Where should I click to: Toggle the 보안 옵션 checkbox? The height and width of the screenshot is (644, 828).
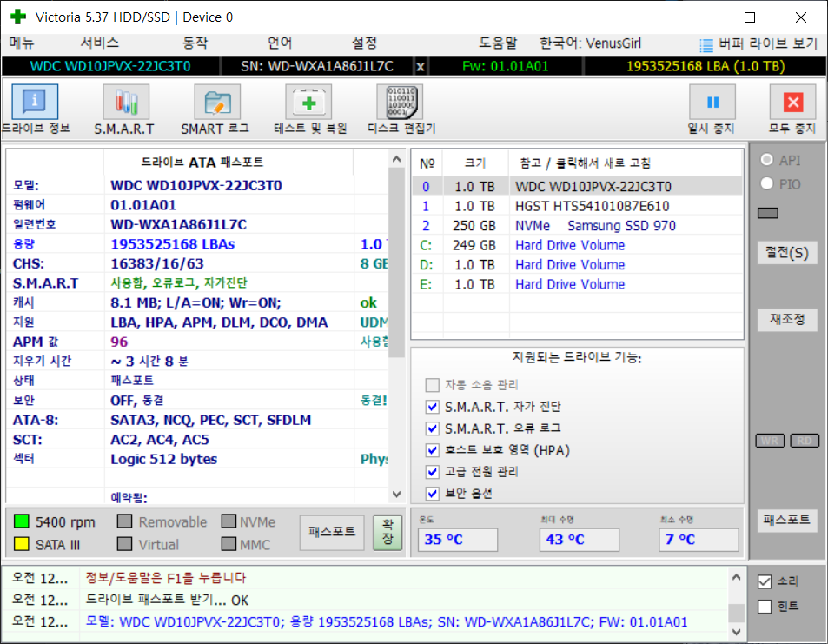click(432, 493)
